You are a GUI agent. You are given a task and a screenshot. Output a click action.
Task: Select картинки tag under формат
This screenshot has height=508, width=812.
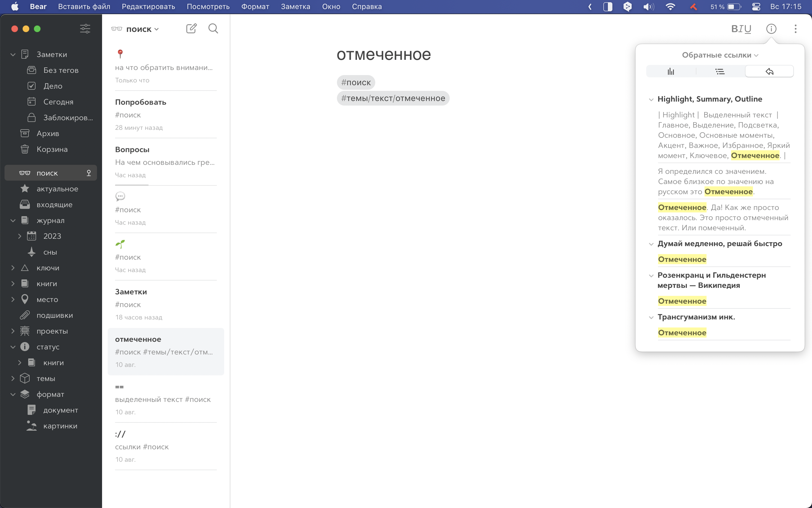tap(51, 426)
